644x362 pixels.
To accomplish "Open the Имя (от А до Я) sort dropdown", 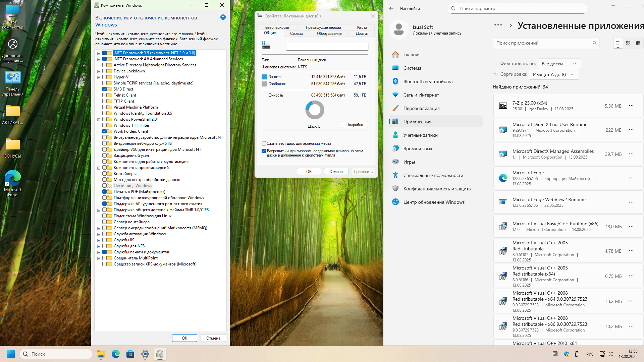I will 553,74.
